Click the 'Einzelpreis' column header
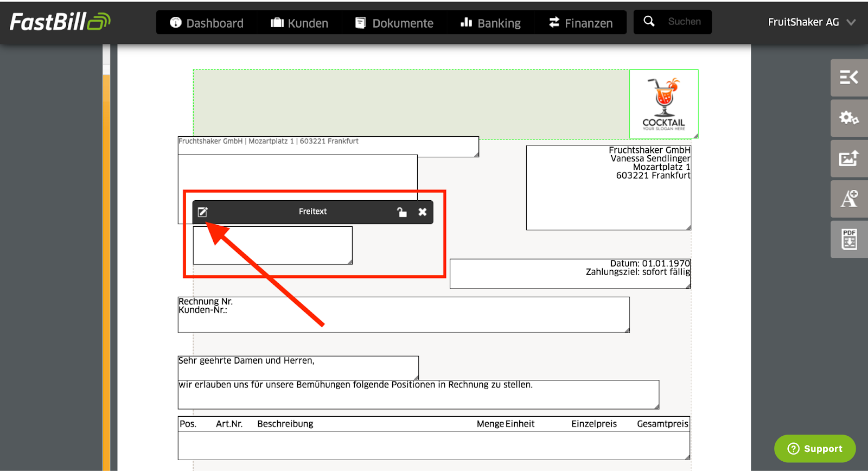868x471 pixels. pyautogui.click(x=594, y=424)
